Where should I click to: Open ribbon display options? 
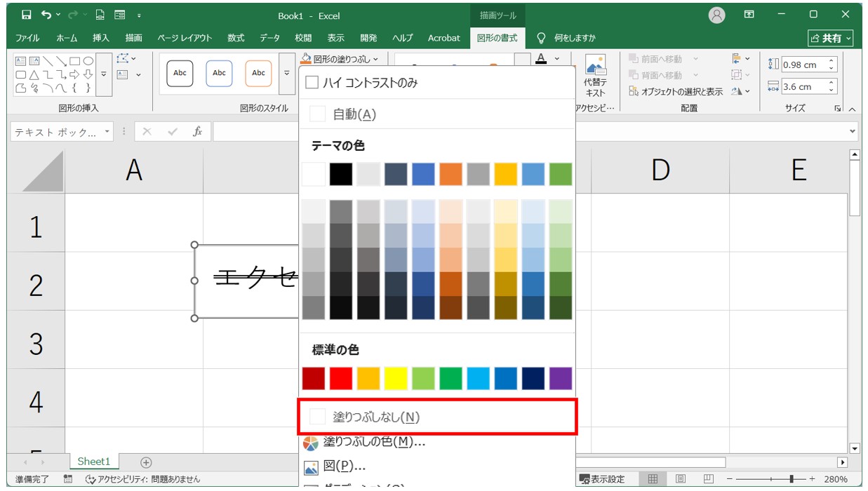[749, 15]
